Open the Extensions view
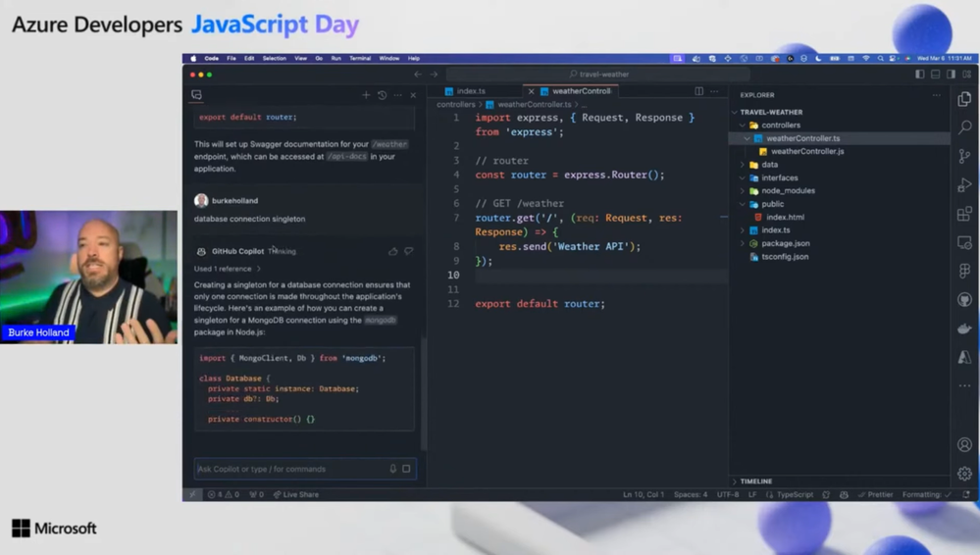 tap(964, 214)
